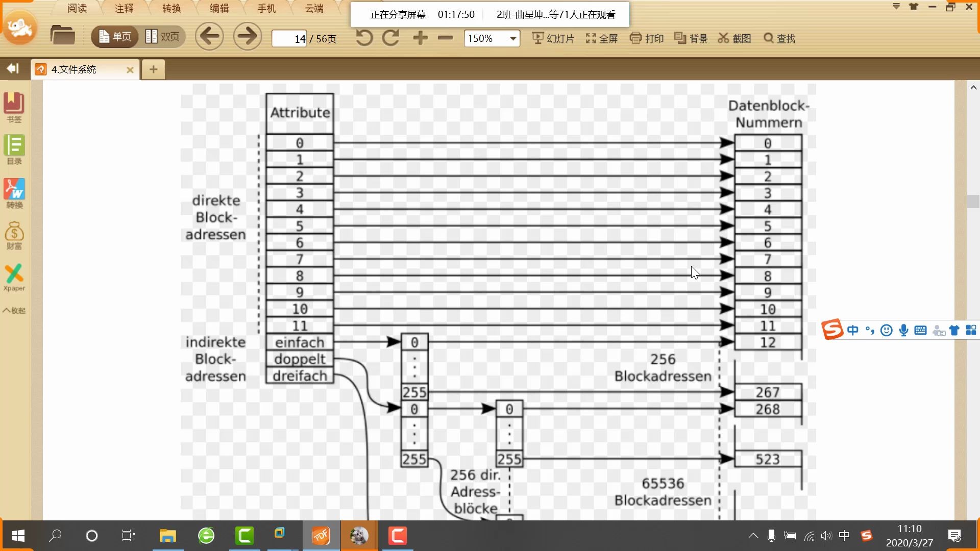This screenshot has width=980, height=551.
Task: Toggle the sidebar collapse arrow button
Action: [x=13, y=68]
